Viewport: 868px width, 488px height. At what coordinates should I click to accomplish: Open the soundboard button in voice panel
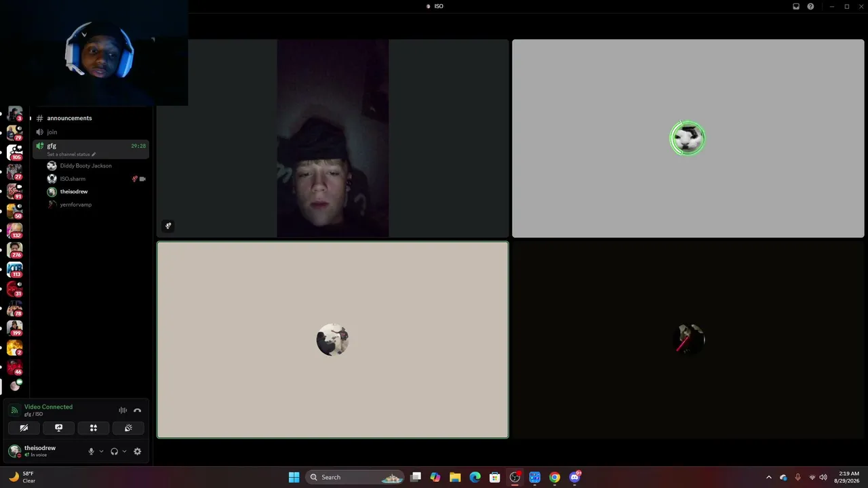[128, 428]
